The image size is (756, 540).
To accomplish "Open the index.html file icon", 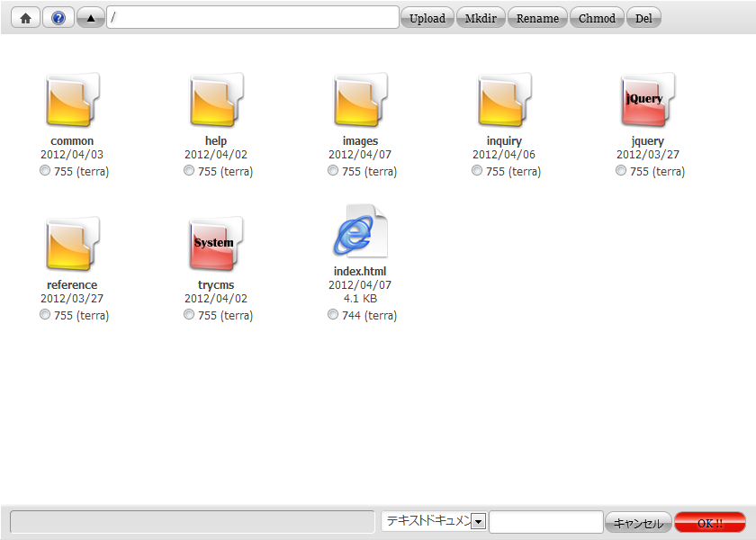I will click(x=360, y=234).
